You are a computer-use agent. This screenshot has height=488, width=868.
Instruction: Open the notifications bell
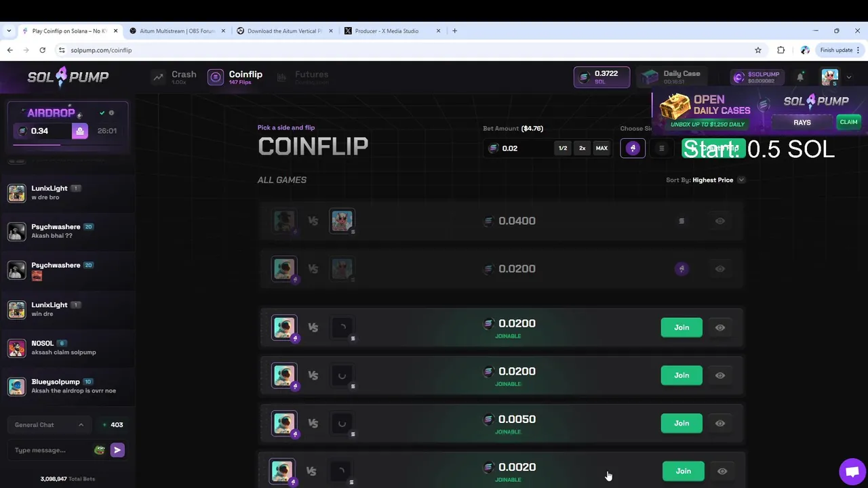[x=800, y=77]
